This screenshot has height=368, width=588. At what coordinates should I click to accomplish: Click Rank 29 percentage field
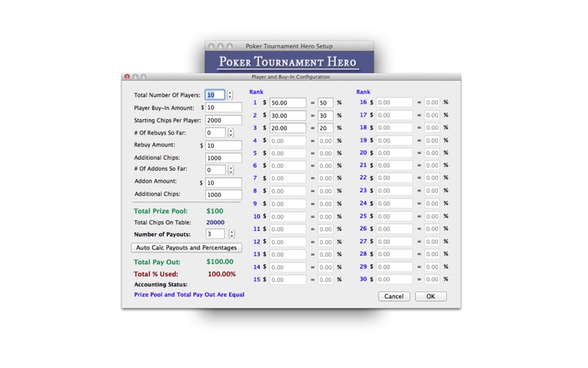(432, 266)
